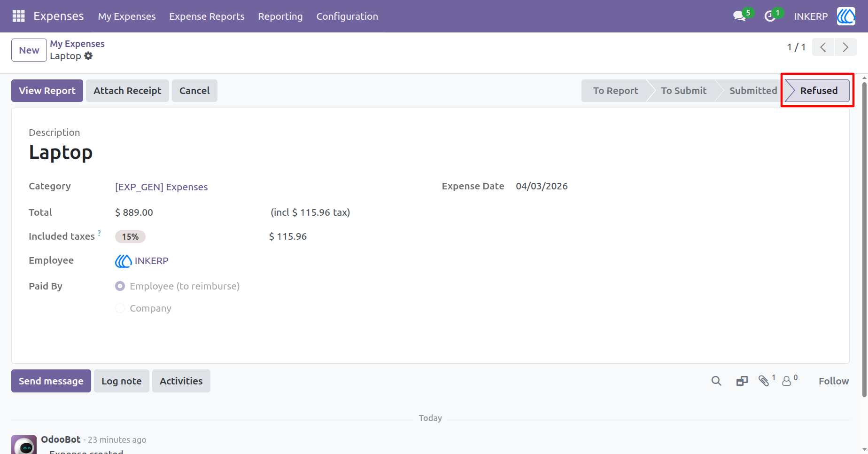868x454 pixels.
Task: Open the apps grid menu icon
Action: point(18,16)
